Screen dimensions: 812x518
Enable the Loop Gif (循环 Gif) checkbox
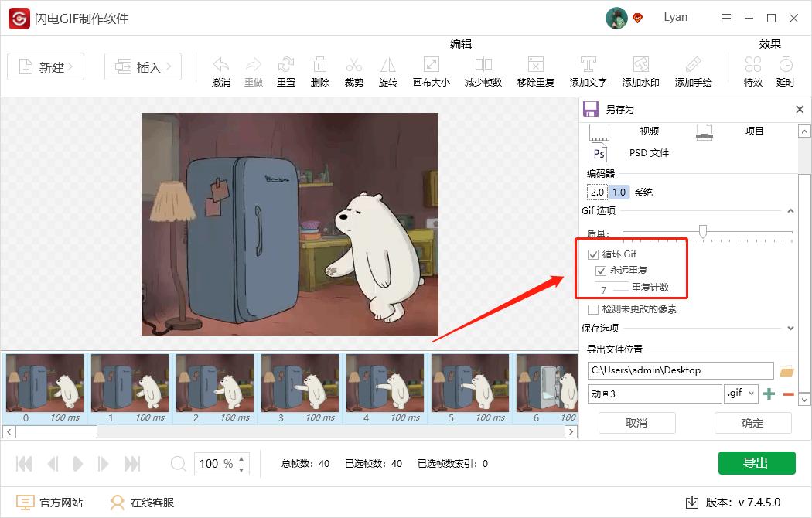pos(592,253)
